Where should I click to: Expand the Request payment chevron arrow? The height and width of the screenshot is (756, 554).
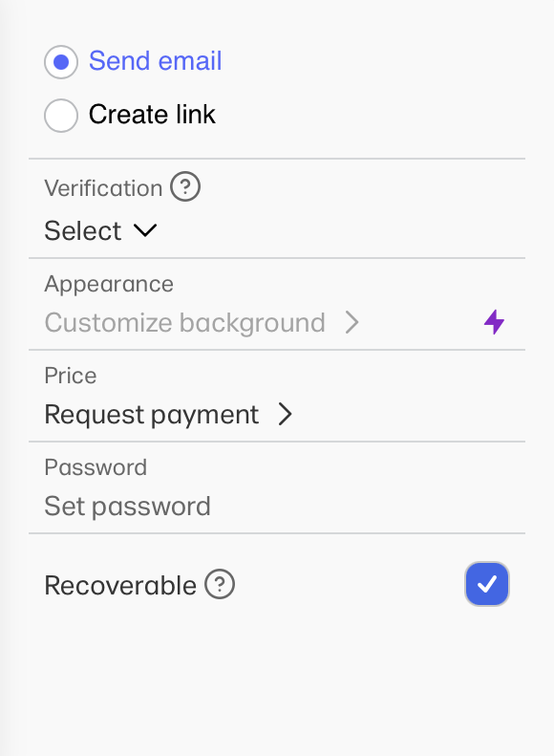pos(286,414)
